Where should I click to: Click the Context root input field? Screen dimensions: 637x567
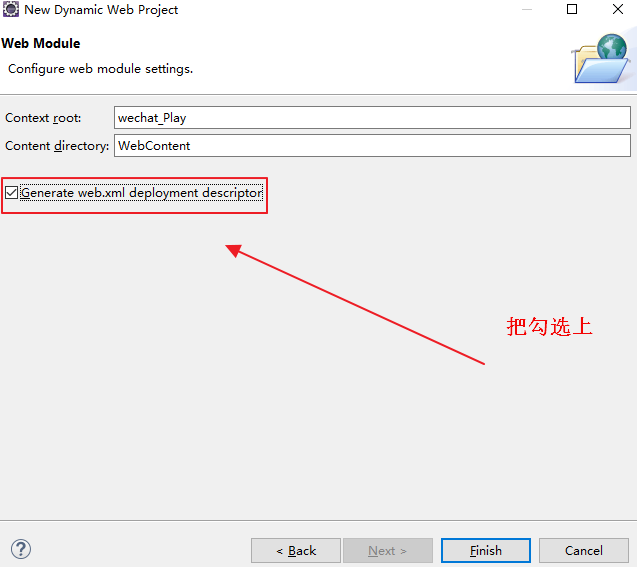[372, 118]
